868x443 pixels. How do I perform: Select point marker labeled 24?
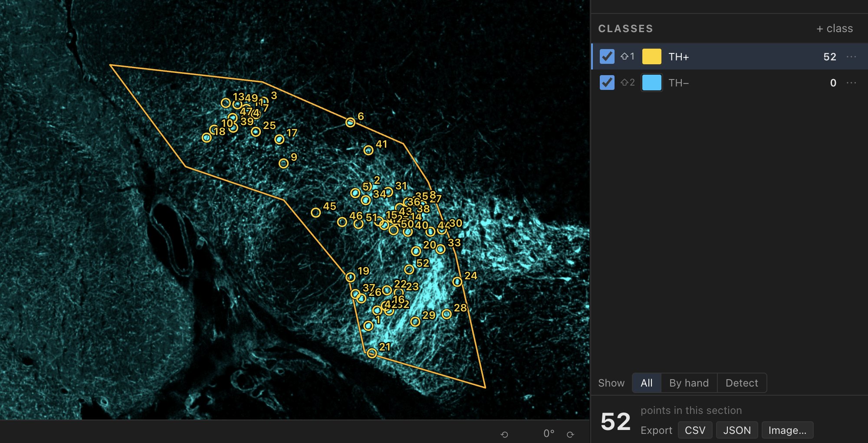(457, 282)
